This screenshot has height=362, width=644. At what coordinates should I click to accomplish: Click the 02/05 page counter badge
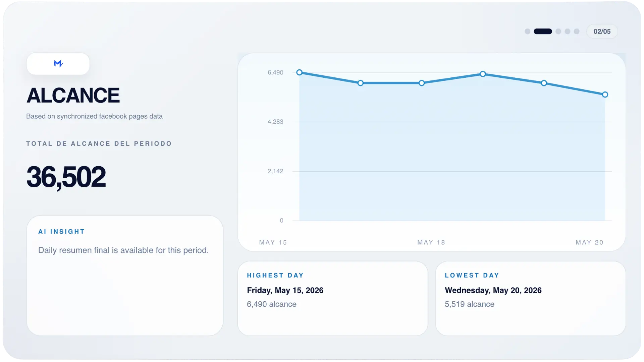coord(602,32)
